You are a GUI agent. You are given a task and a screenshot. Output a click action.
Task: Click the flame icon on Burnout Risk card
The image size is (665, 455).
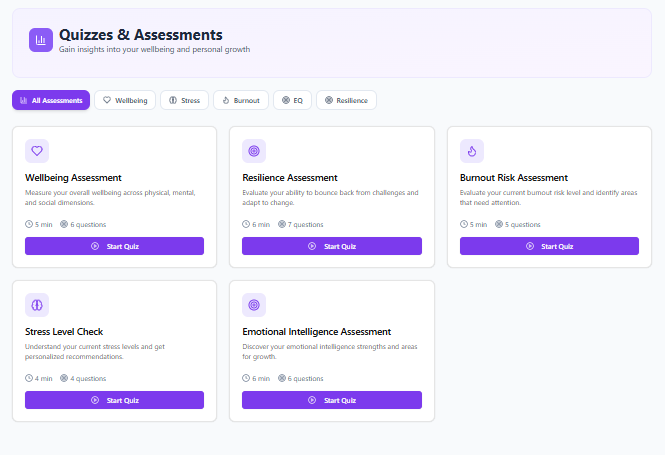472,151
